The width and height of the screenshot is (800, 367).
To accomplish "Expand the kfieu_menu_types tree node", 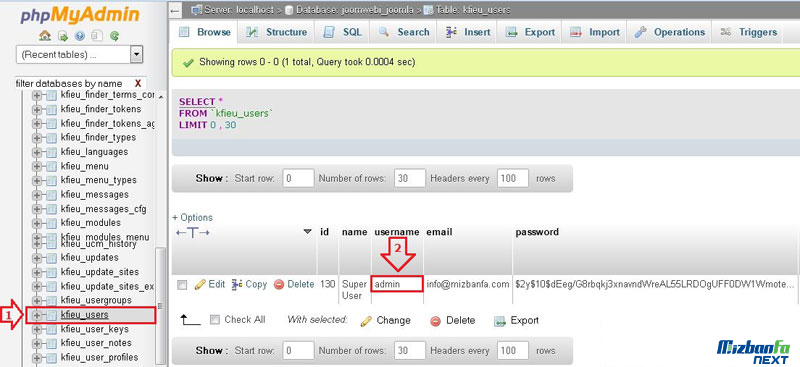I will coord(37,180).
